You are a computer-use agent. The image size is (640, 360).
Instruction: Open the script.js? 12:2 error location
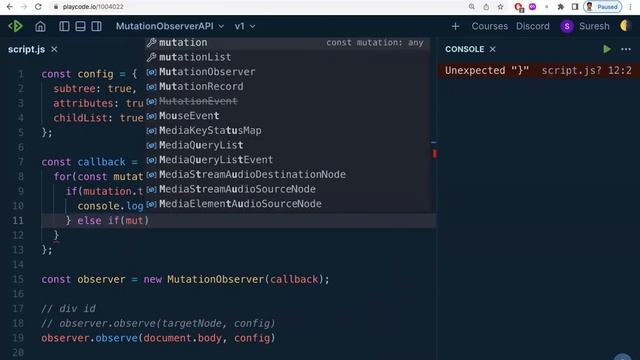[x=587, y=70]
